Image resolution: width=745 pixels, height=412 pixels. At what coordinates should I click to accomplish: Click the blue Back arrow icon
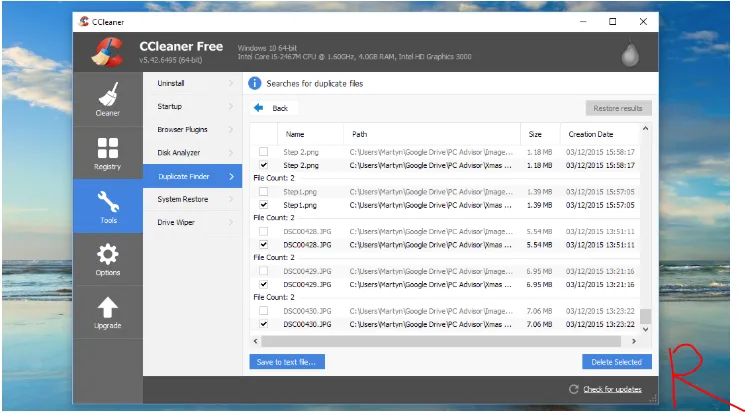258,108
